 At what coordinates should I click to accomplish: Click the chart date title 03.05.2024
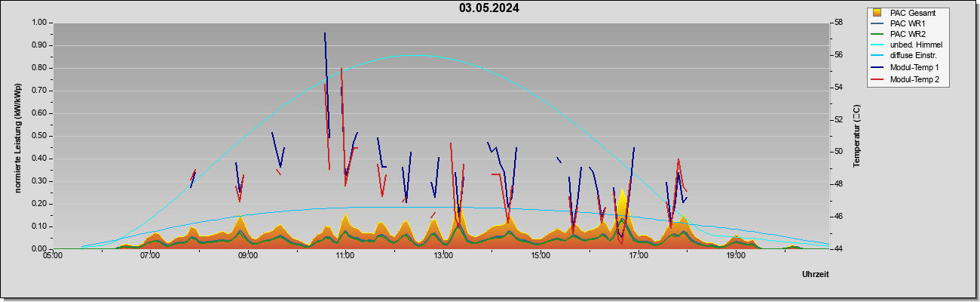(489, 8)
